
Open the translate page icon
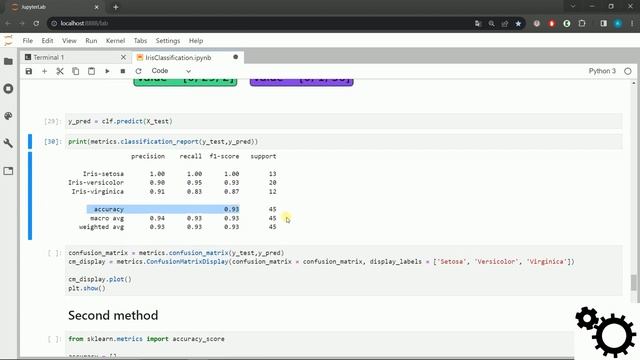478,24
